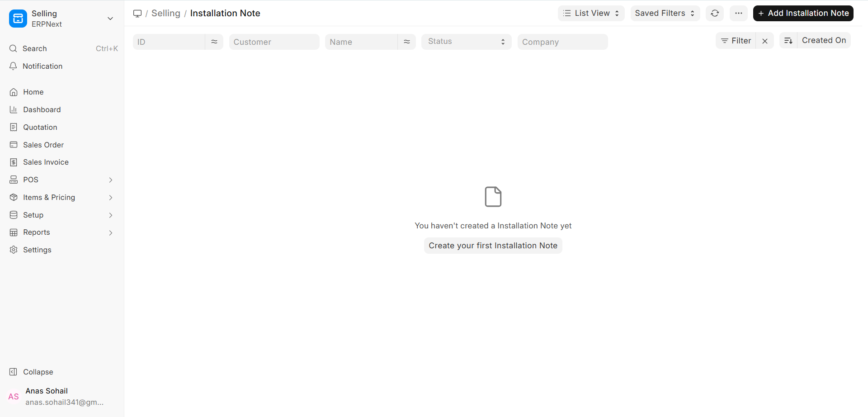This screenshot has height=417, width=868.
Task: Click Create your first Installation Note
Action: pyautogui.click(x=493, y=246)
